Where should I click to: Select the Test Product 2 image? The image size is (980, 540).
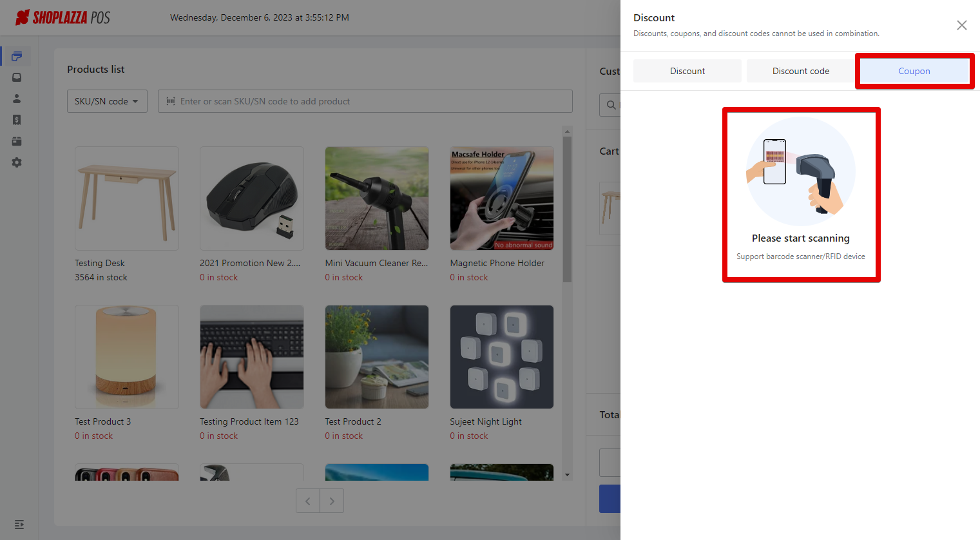pos(377,357)
